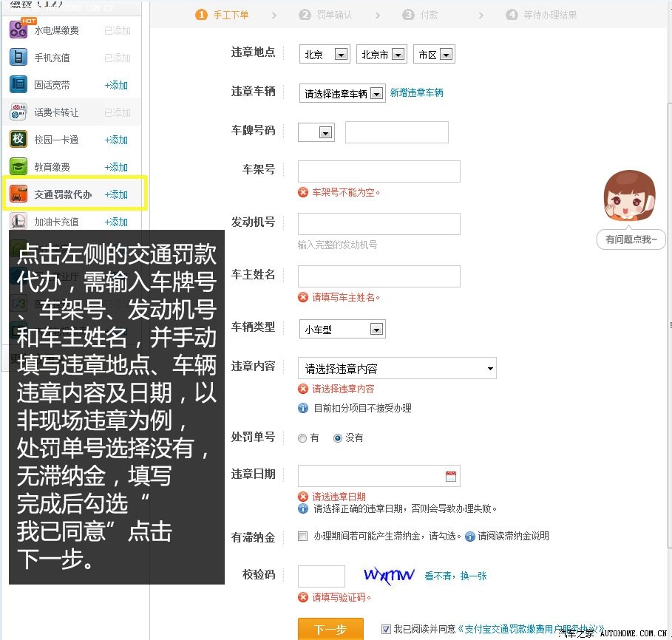Click 请阅读滞纳金说明 link
672x640 pixels.
click(514, 536)
